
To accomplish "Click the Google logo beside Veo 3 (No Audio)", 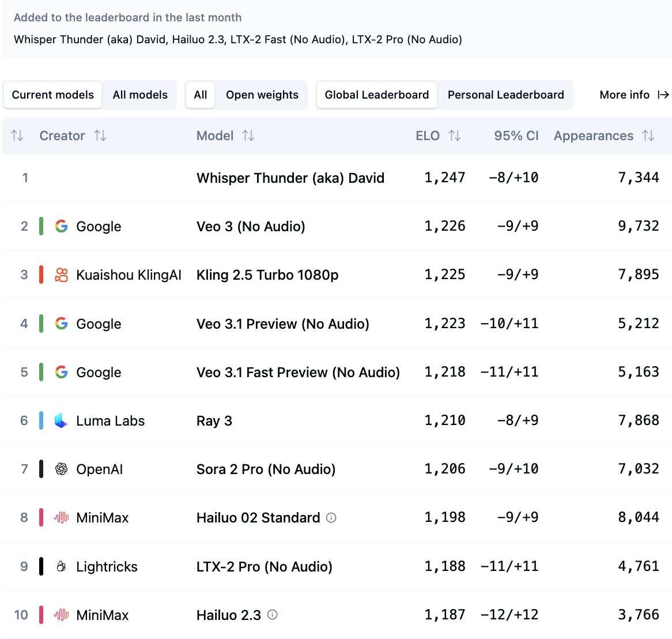I will point(61,226).
